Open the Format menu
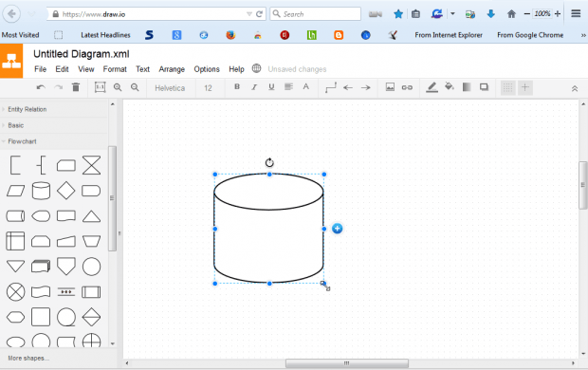The height and width of the screenshot is (370, 588). tap(115, 69)
